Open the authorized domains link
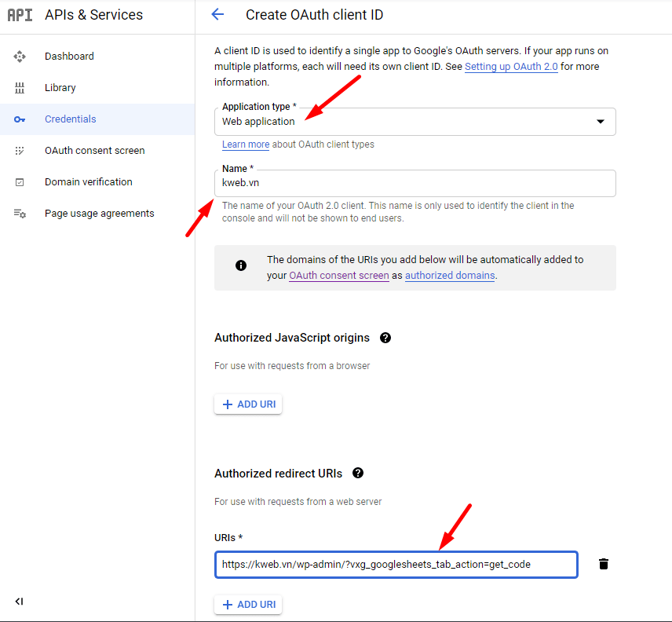 pyautogui.click(x=450, y=276)
